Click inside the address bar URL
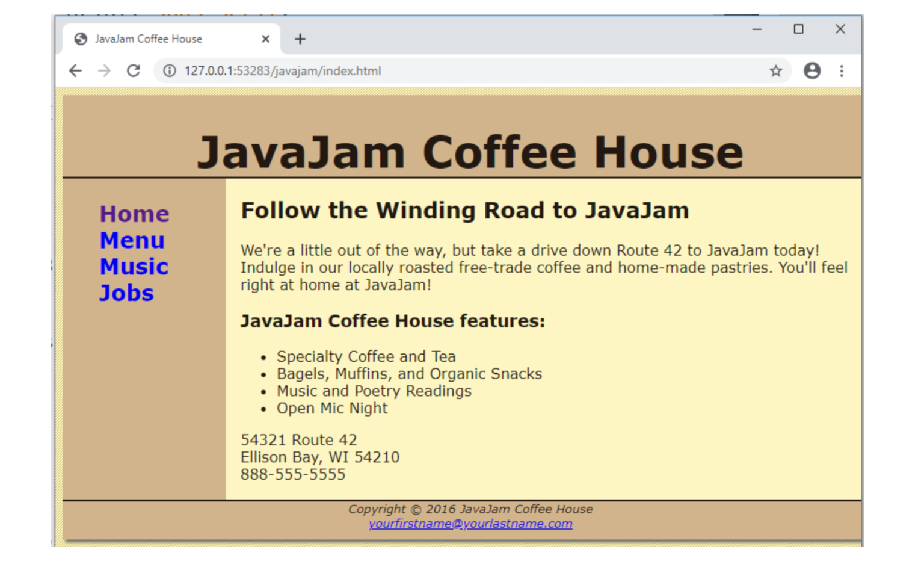The height and width of the screenshot is (573, 924). 283,70
